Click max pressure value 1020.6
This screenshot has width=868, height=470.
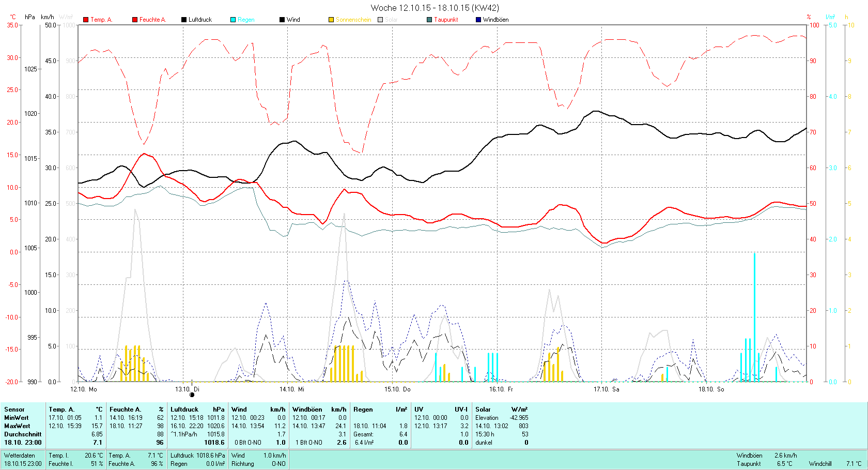point(216,426)
